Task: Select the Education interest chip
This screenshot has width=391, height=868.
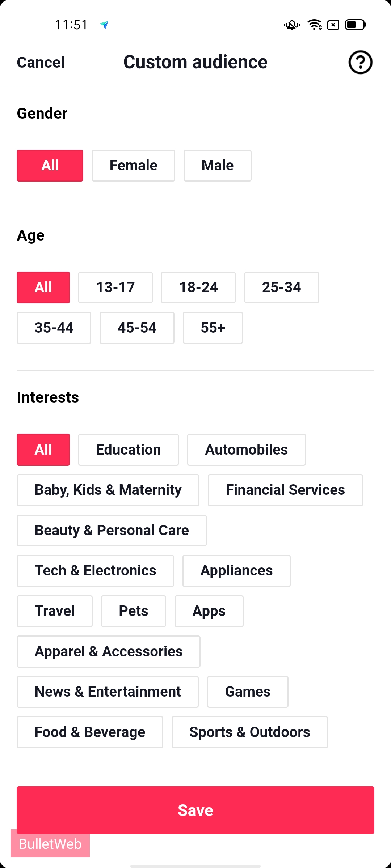Action: [128, 450]
